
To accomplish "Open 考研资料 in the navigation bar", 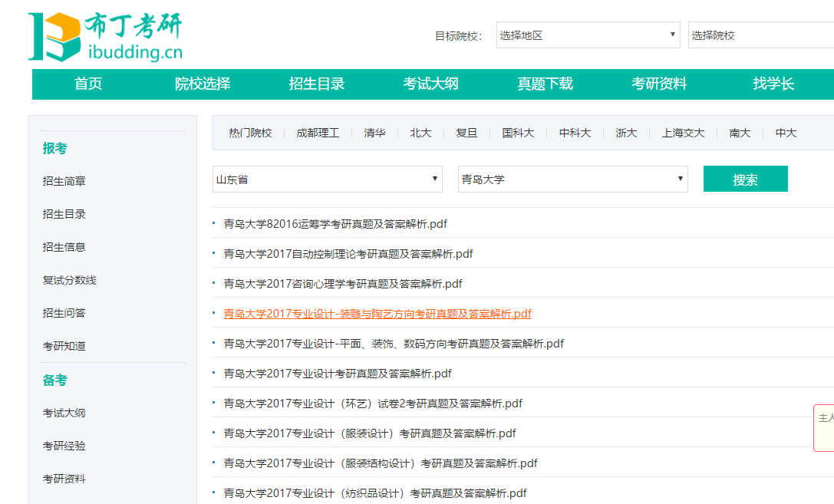I will coord(660,84).
